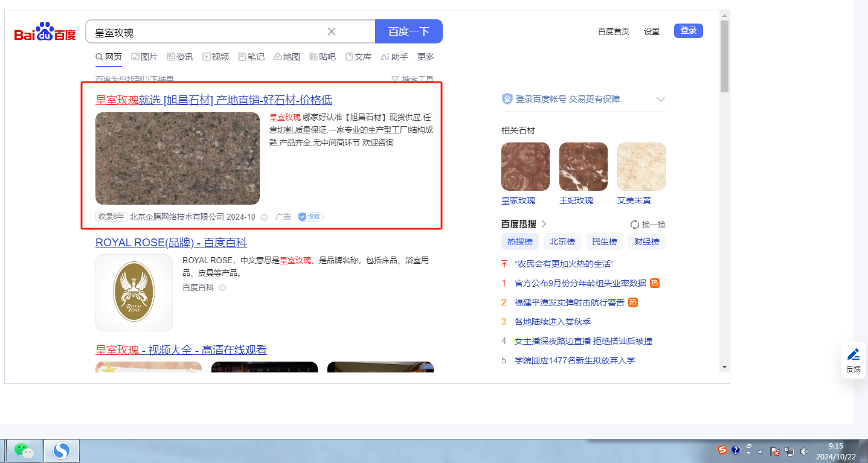
Task: Switch to the 视频 tab
Action: point(216,57)
